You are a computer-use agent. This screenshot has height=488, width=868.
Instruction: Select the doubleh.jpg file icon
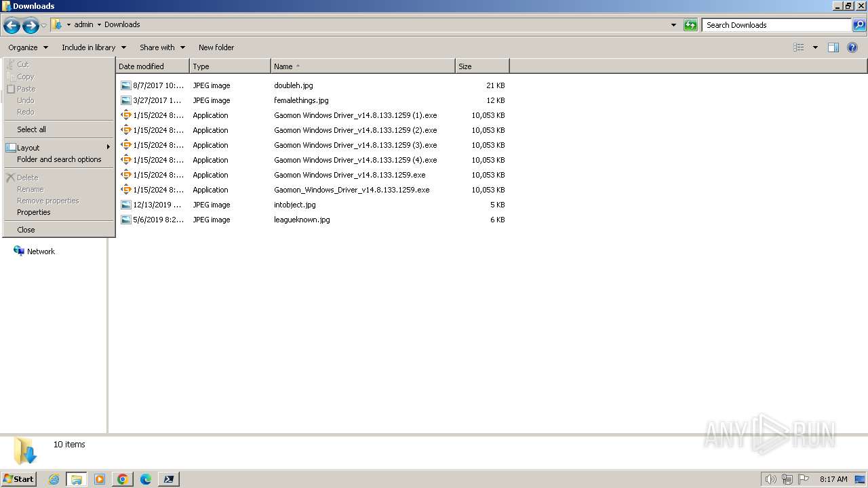126,85
